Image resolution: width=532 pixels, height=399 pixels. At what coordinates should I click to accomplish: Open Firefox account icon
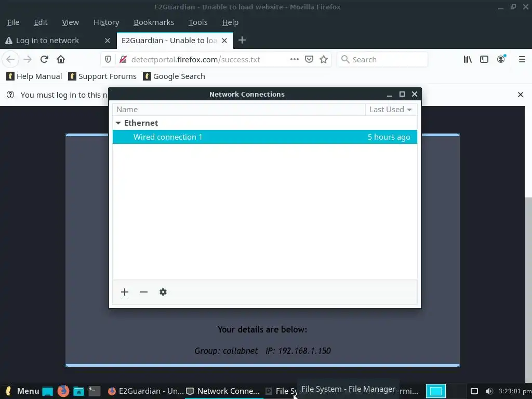tap(501, 59)
